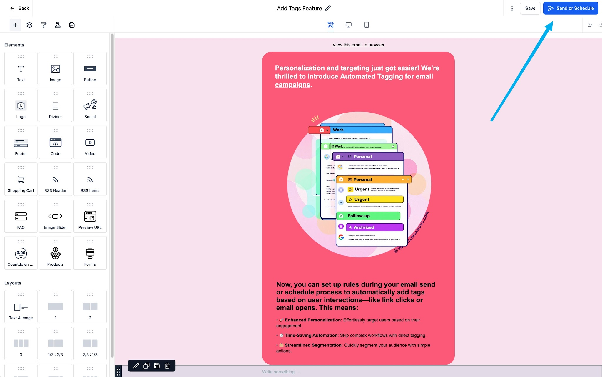This screenshot has height=377, width=602.
Task: Click the pencil edit icon in block toolbar
Action: 136,366
